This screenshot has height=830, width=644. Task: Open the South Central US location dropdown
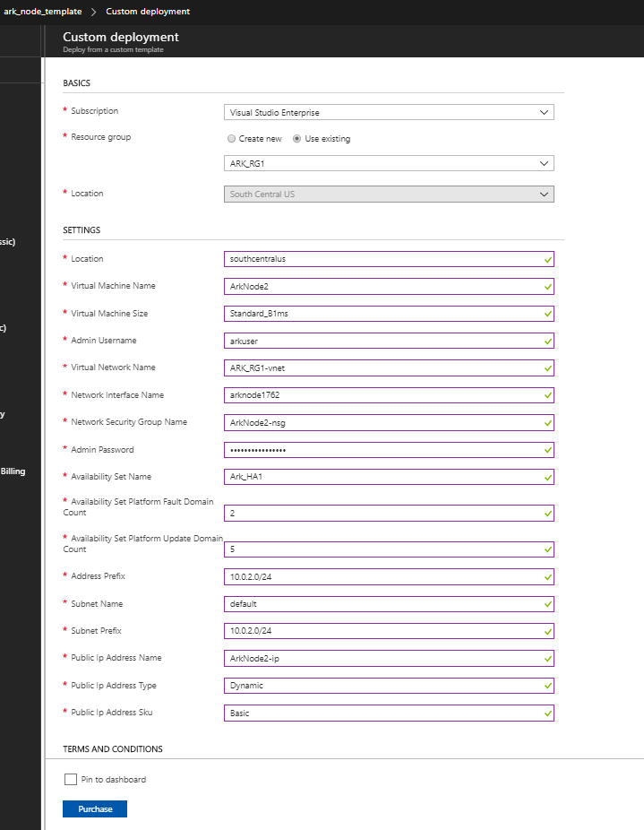coord(388,195)
